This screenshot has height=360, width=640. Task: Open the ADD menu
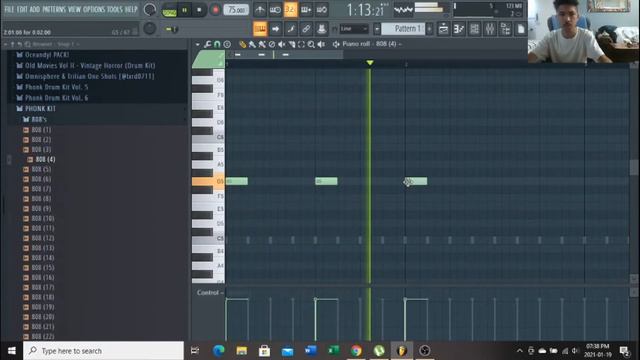[x=35, y=9]
